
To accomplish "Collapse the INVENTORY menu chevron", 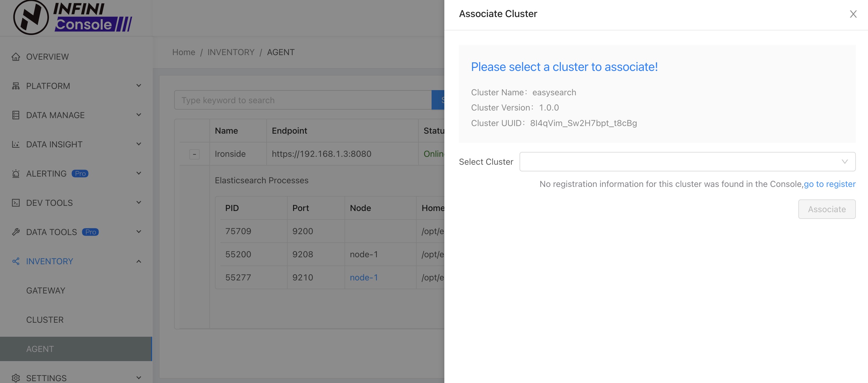I will pos(139,261).
